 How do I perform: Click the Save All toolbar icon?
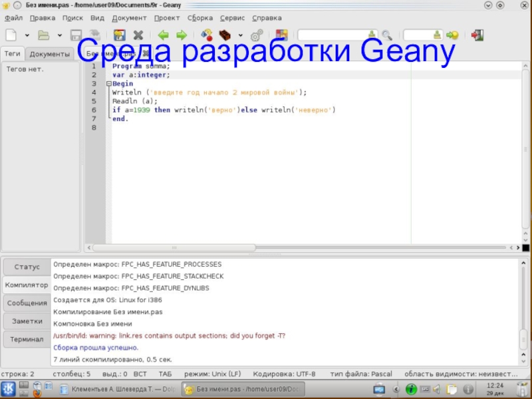[x=95, y=35]
